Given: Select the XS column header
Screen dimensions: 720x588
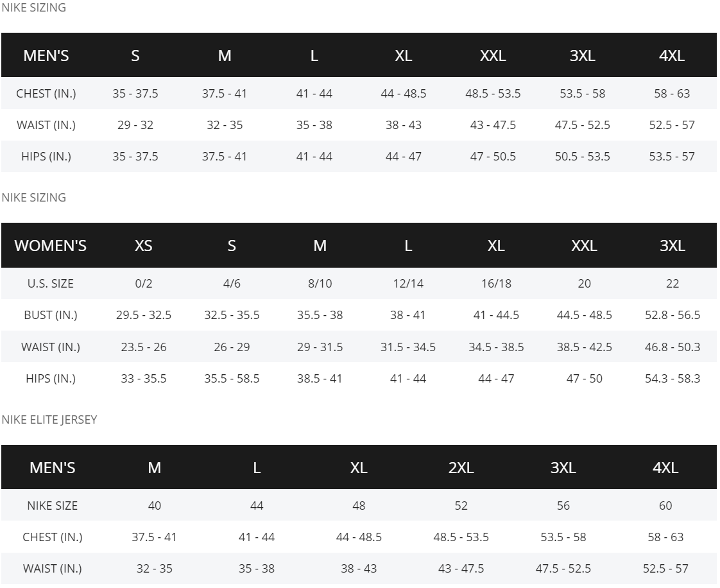Looking at the screenshot, I should (x=144, y=246).
